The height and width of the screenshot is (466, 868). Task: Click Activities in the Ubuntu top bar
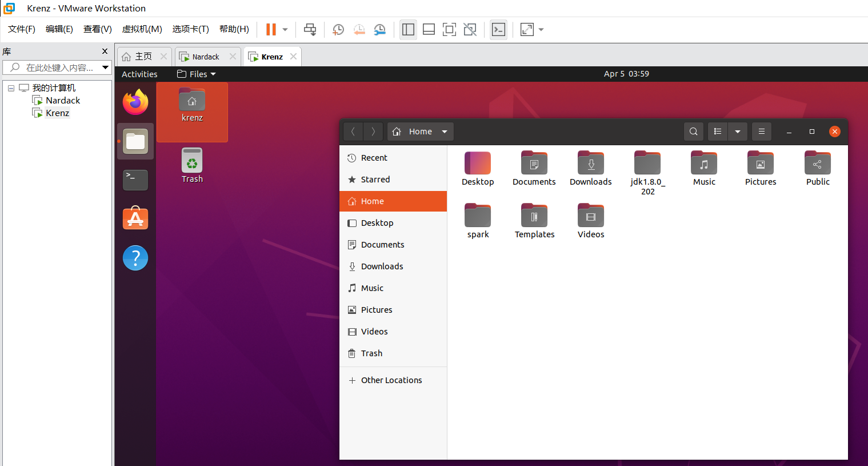139,74
